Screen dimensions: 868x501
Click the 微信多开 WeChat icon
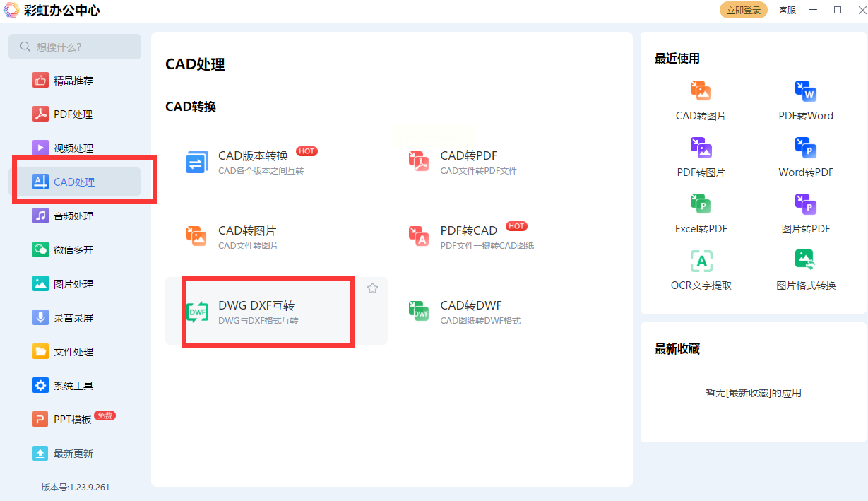pyautogui.click(x=40, y=249)
